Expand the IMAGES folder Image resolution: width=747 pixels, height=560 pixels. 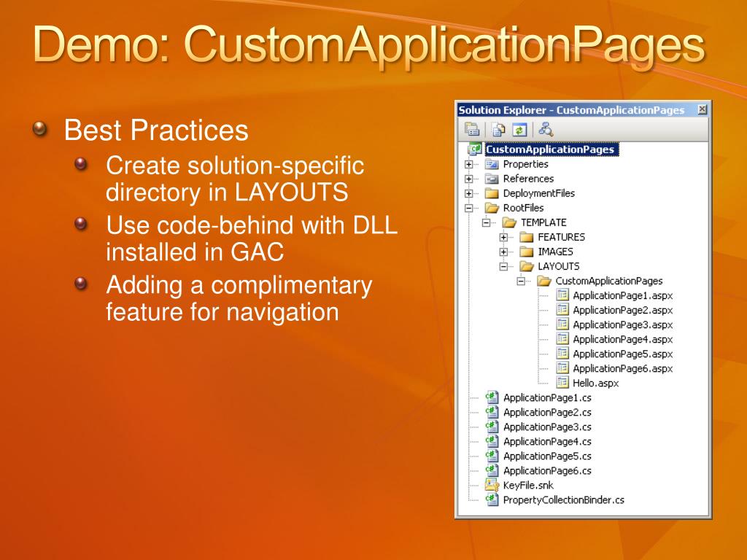(x=503, y=252)
